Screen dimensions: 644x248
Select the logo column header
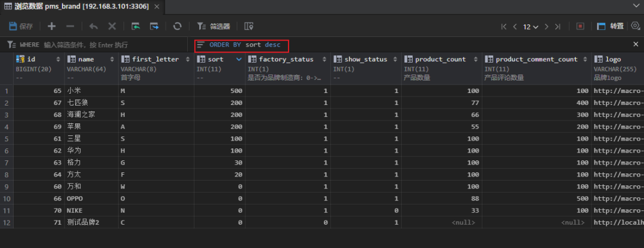[617, 68]
